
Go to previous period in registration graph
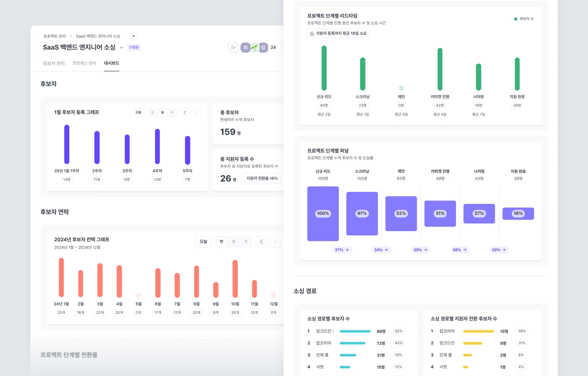coord(185,112)
